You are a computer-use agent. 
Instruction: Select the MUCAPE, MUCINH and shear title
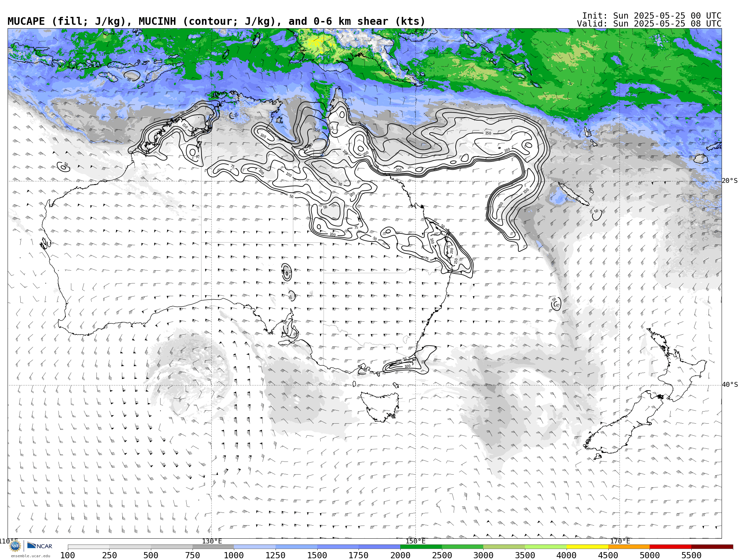coord(216,21)
